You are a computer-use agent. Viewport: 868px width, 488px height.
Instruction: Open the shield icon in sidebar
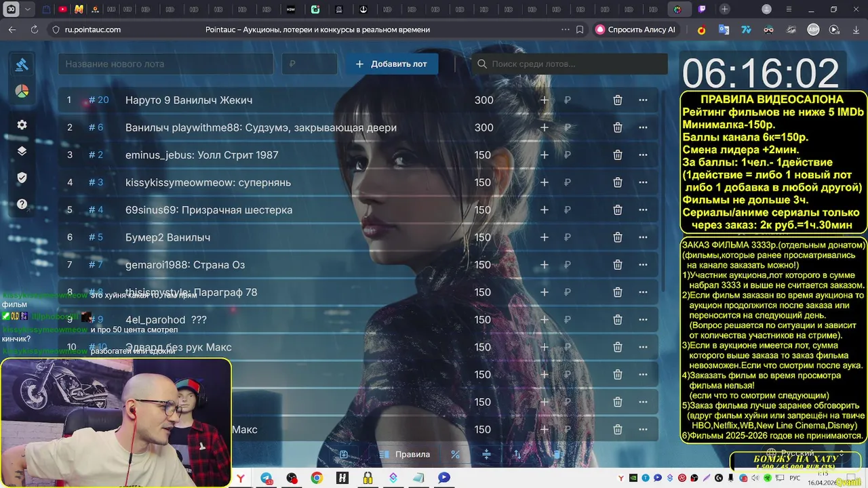click(x=22, y=178)
